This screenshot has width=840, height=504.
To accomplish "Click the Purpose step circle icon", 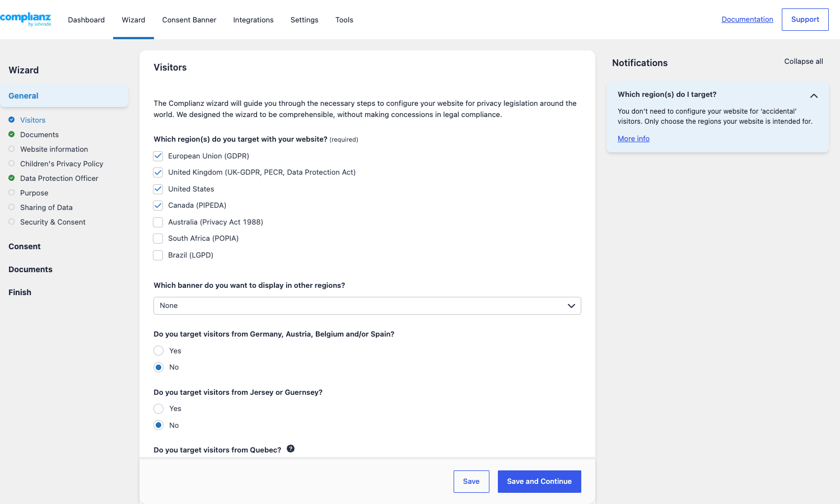I will point(11,193).
